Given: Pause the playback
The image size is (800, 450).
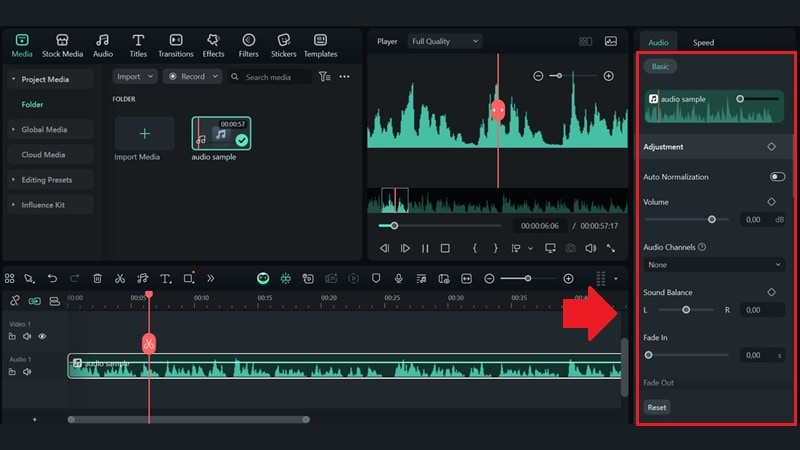Looking at the screenshot, I should pos(425,248).
